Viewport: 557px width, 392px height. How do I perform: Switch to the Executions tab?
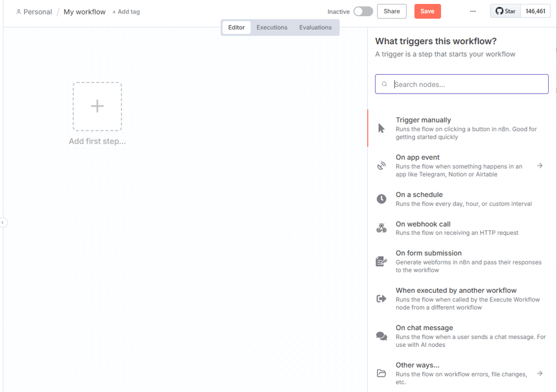(x=272, y=27)
